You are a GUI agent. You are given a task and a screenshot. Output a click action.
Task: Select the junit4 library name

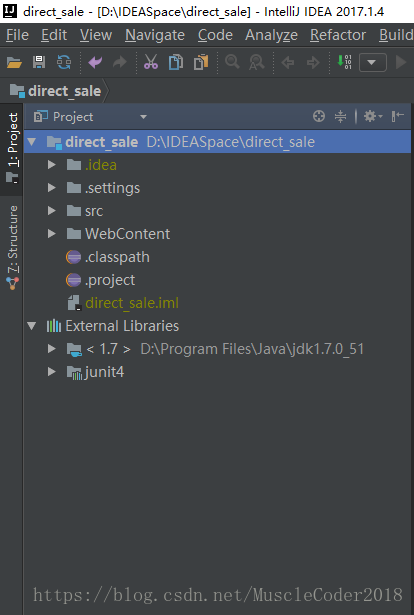pos(105,372)
